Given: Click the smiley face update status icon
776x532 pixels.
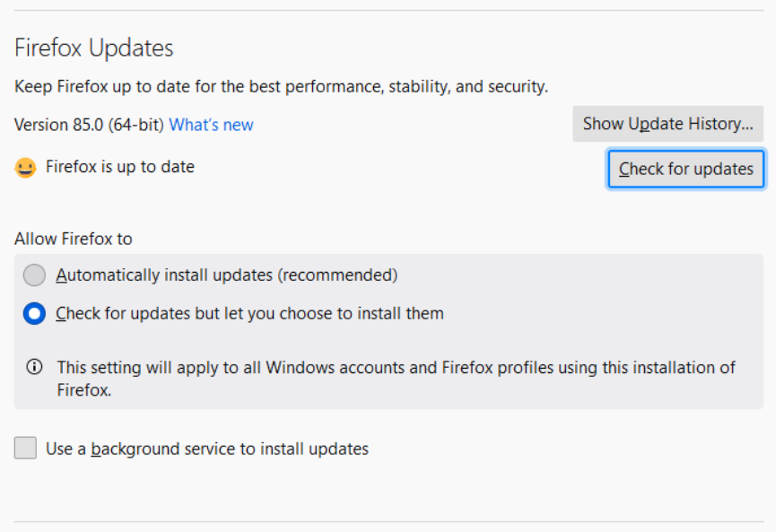Looking at the screenshot, I should point(25,168).
